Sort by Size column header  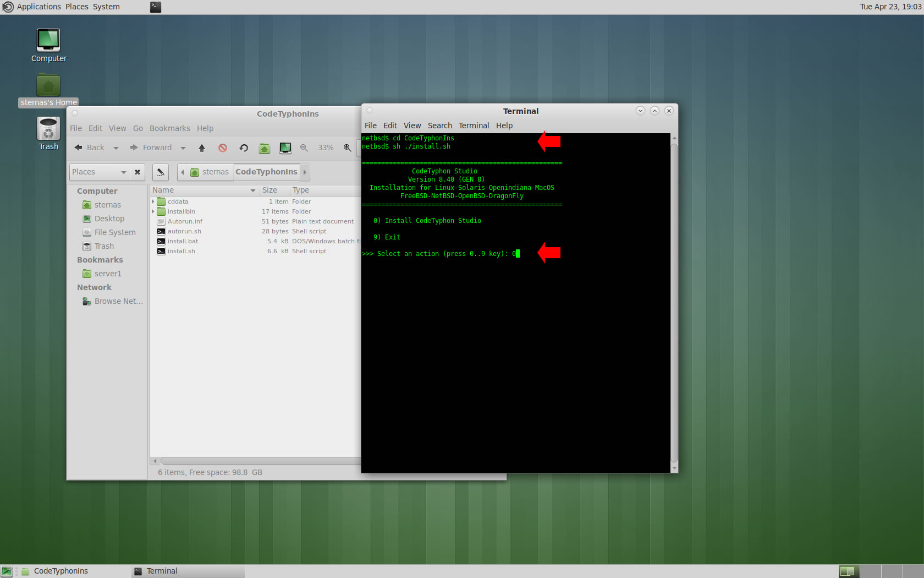click(x=274, y=190)
